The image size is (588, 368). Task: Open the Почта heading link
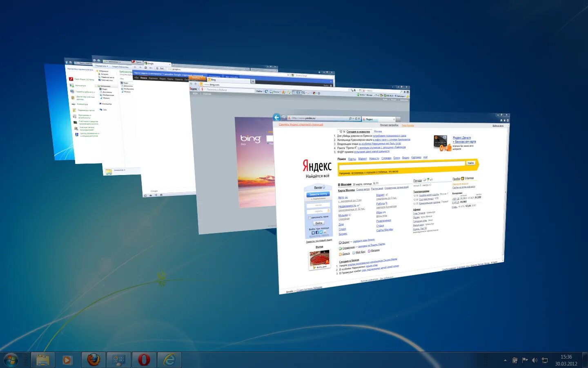point(318,188)
